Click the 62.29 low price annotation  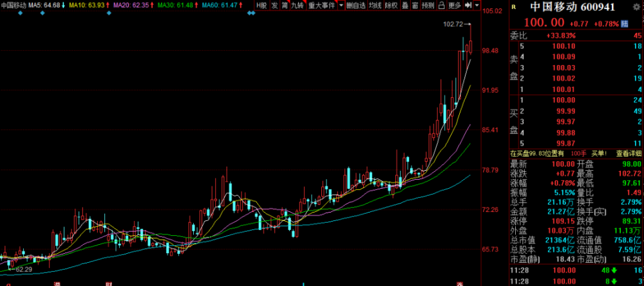[x=24, y=269]
